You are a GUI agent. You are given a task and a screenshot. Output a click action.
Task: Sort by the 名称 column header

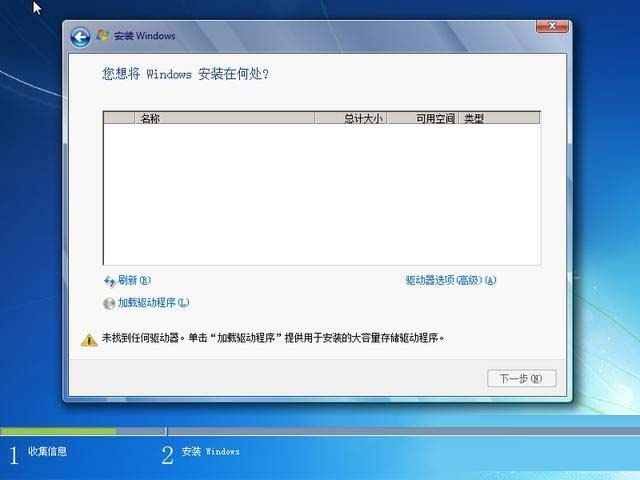tap(224, 118)
